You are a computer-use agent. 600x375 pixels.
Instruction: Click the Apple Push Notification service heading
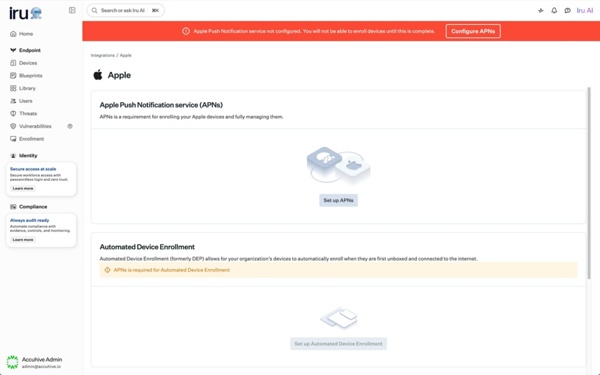tap(161, 105)
